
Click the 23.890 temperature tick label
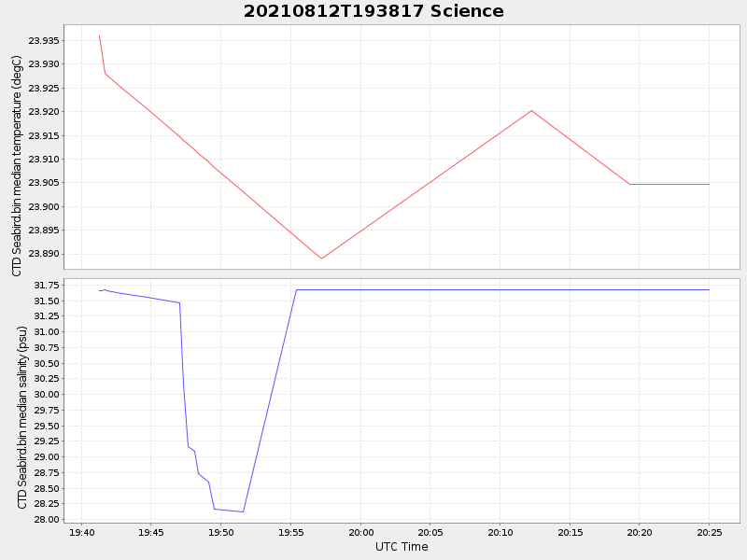[44, 254]
